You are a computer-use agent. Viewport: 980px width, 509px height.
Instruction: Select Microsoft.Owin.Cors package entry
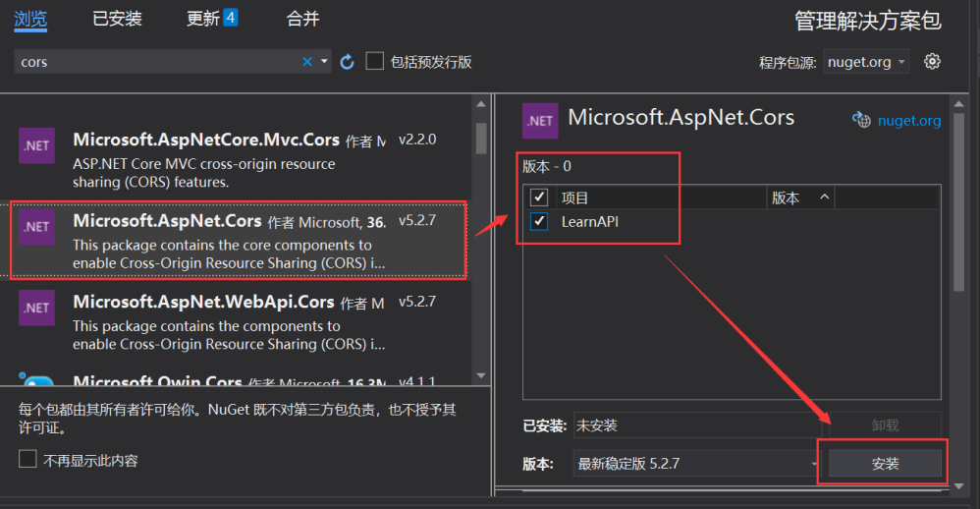tap(237, 377)
